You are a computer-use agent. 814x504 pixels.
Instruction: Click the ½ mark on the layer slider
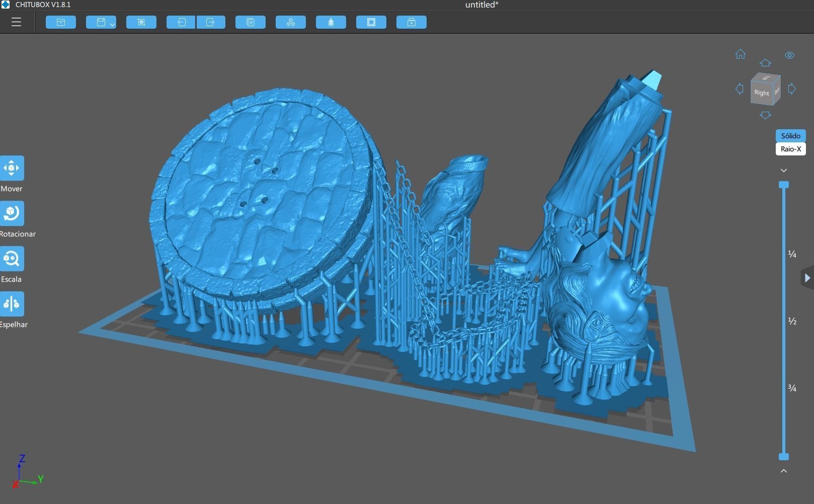tap(792, 321)
